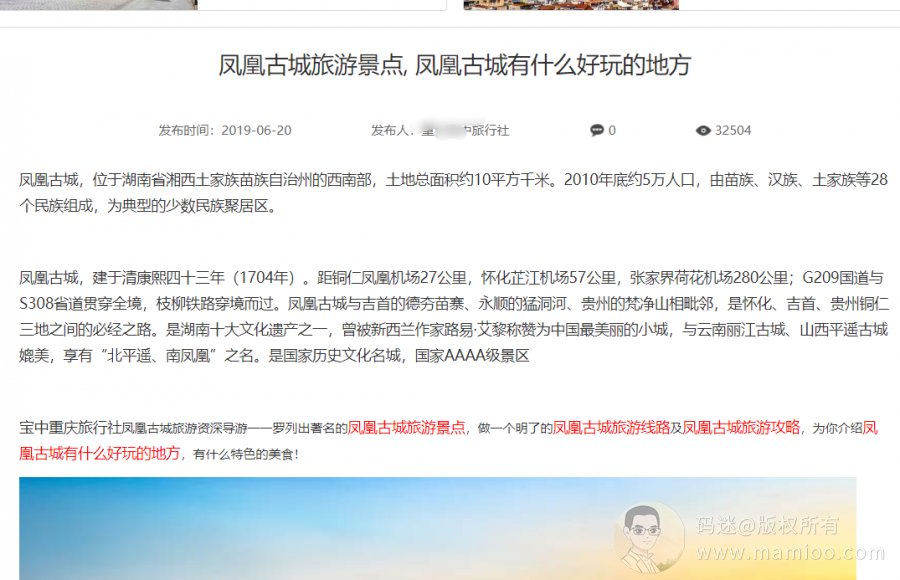Click the www.mamioo.com watermark text
This screenshot has height=580, width=900.
[x=790, y=552]
